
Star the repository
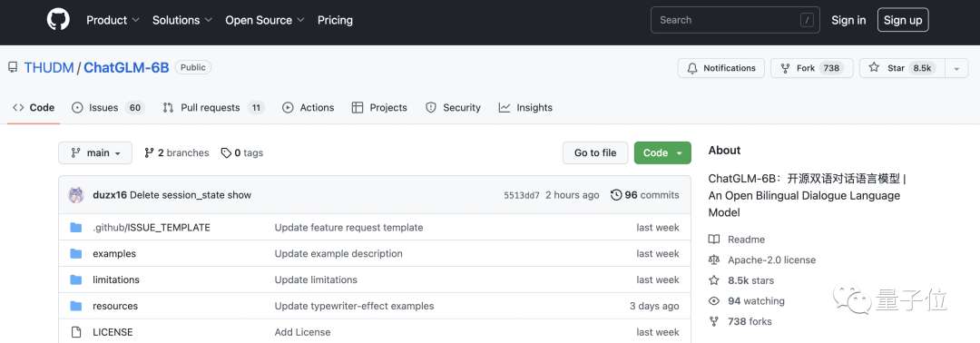coord(903,68)
